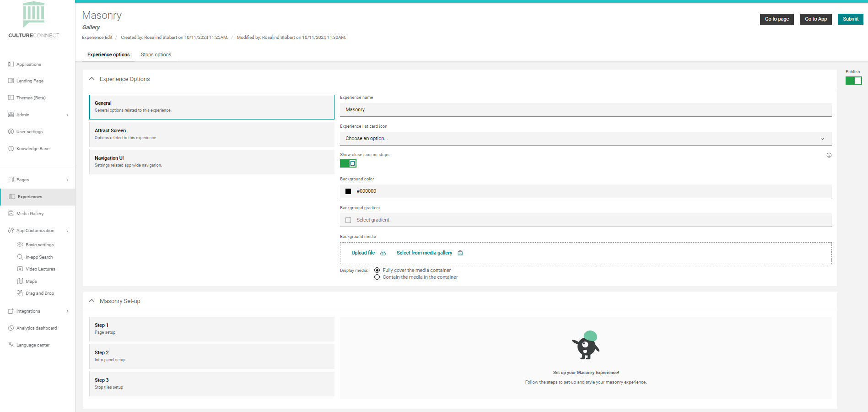Click the Drag and Drop icon
The image size is (868, 412).
click(20, 293)
